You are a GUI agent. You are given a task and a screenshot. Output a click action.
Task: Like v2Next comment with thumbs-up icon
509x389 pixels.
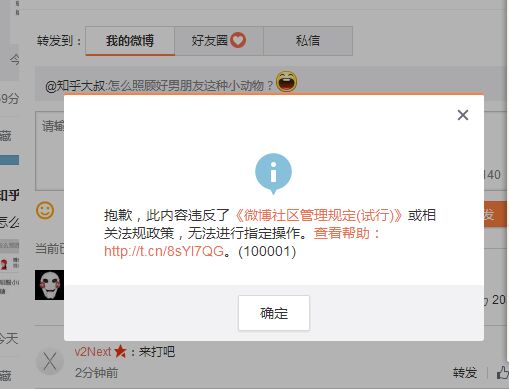[x=502, y=372]
